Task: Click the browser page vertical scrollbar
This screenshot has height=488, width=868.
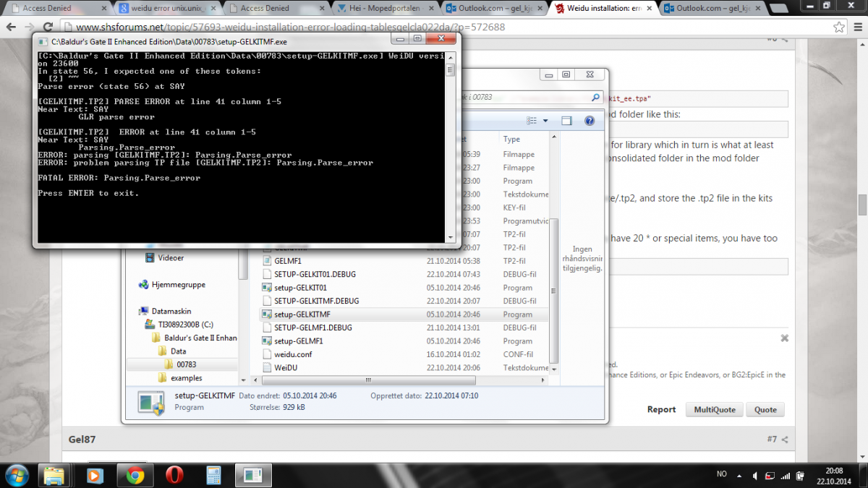Action: coord(862,205)
